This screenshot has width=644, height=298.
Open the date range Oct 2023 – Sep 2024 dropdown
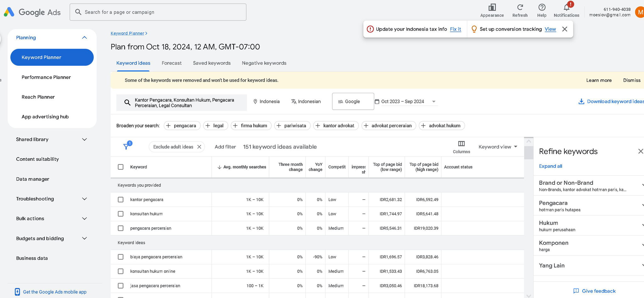(x=406, y=101)
